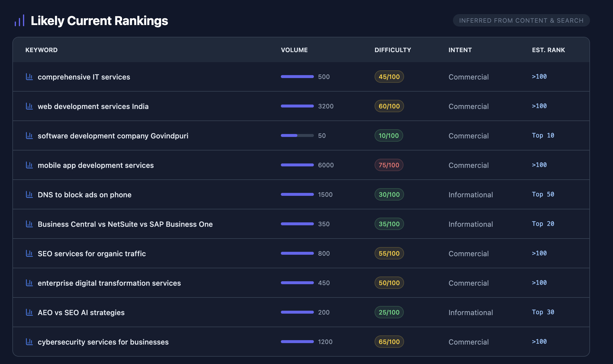
Task: Open the DIFFICULTY column header to sort
Action: pyautogui.click(x=393, y=50)
